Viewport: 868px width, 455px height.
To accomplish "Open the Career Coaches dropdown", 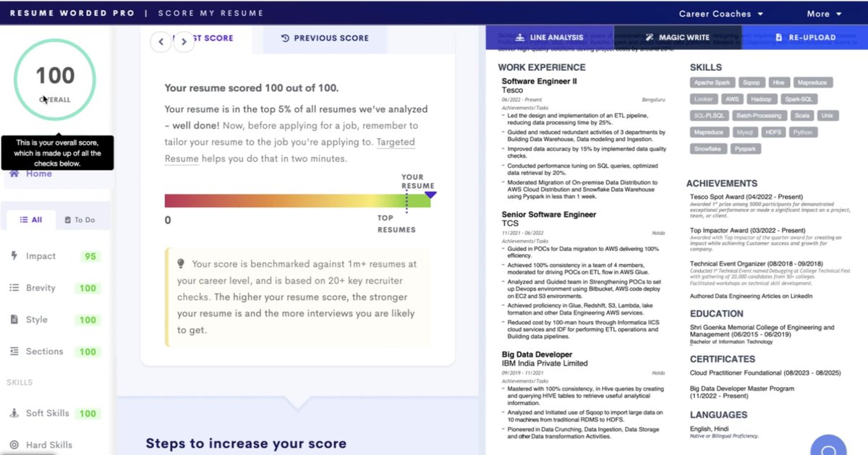I will point(721,13).
